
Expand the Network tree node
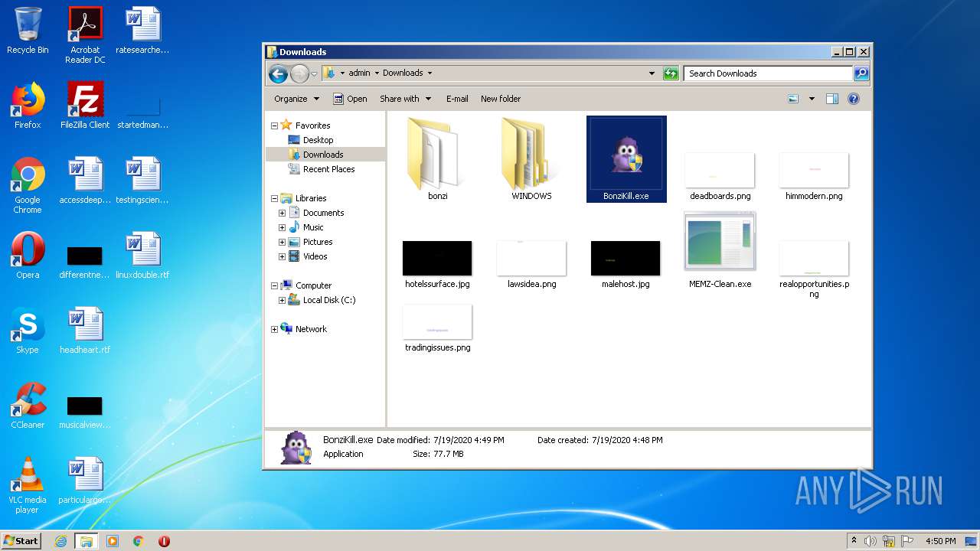click(274, 329)
